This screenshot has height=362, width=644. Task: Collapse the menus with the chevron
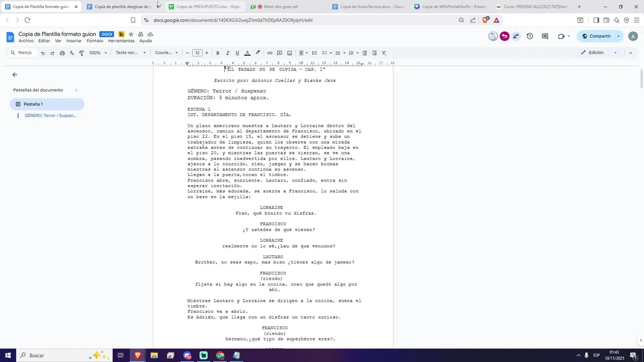coord(630,53)
